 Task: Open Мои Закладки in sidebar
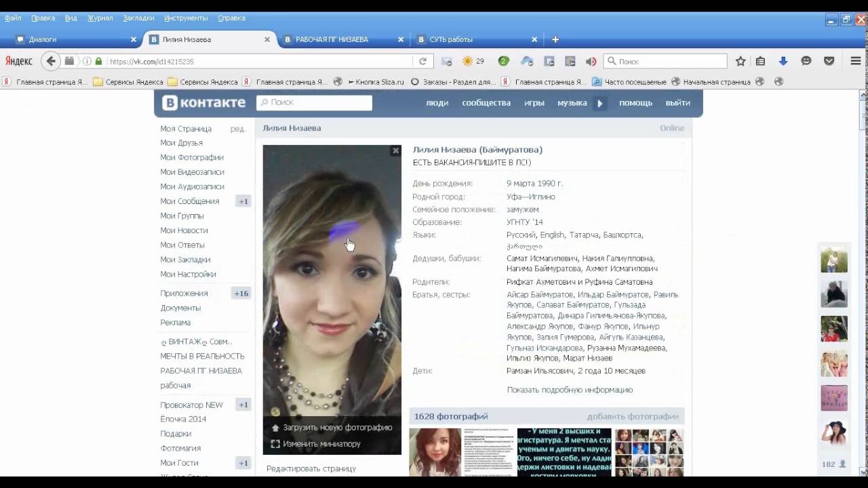185,260
